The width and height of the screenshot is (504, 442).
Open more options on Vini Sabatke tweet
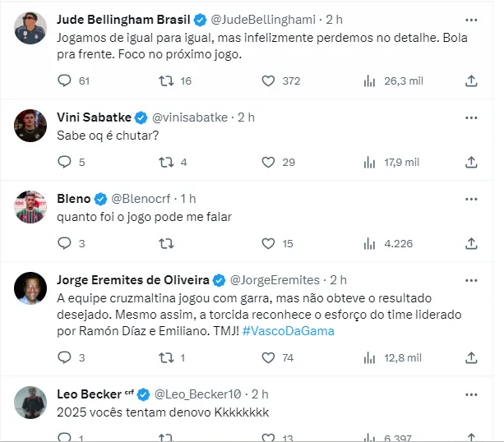point(471,117)
